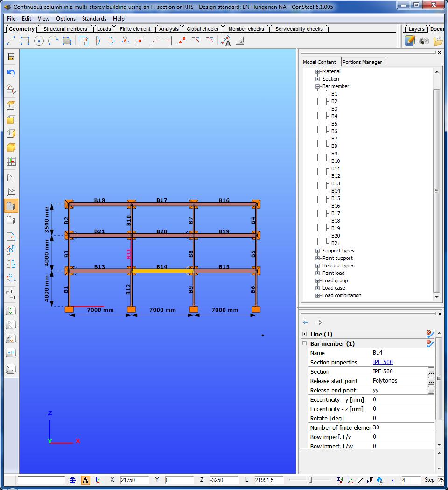Click the model tree vertical scrollbar

click(x=437, y=190)
